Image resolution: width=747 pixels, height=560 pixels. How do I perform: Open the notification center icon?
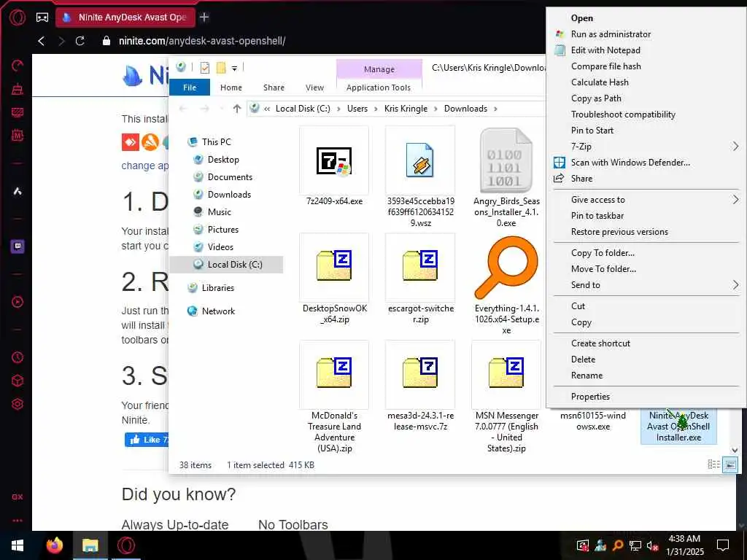[x=723, y=545]
